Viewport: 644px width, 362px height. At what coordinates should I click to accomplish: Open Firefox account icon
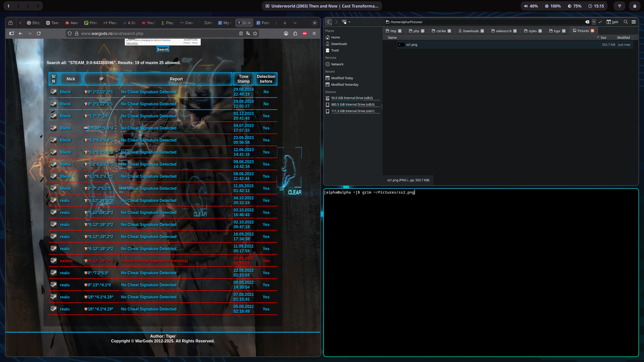coord(286,33)
